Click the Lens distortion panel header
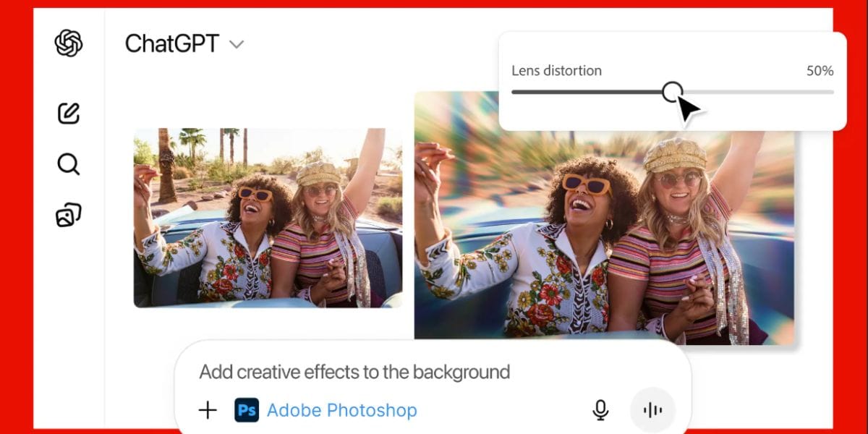The width and height of the screenshot is (868, 434). [556, 70]
